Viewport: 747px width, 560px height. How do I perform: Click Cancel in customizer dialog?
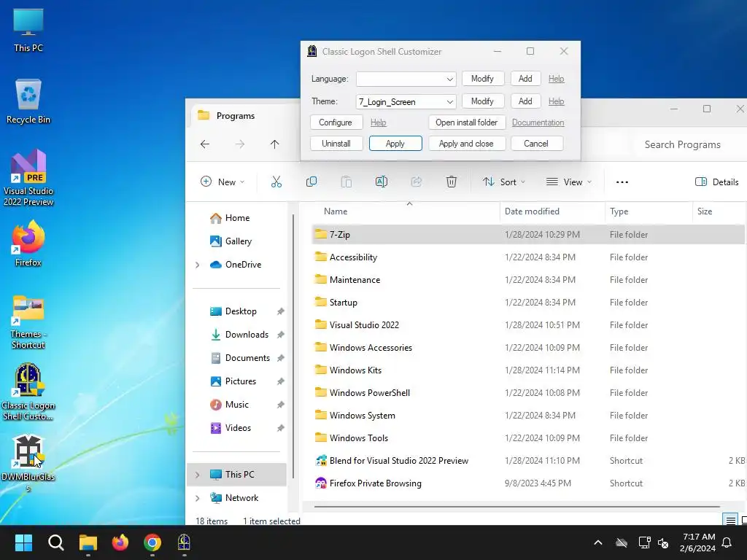(537, 144)
